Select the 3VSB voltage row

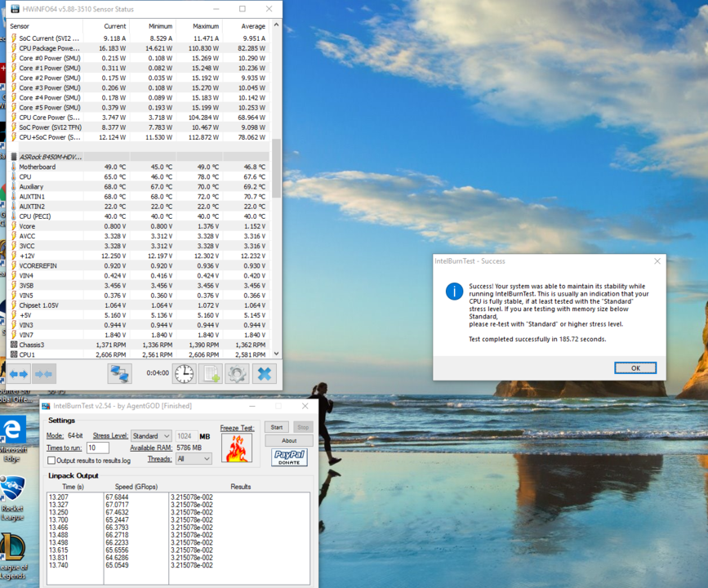(139, 285)
